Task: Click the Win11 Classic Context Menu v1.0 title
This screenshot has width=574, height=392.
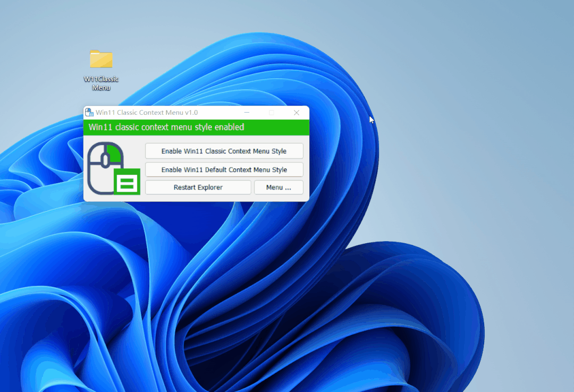Action: point(147,113)
